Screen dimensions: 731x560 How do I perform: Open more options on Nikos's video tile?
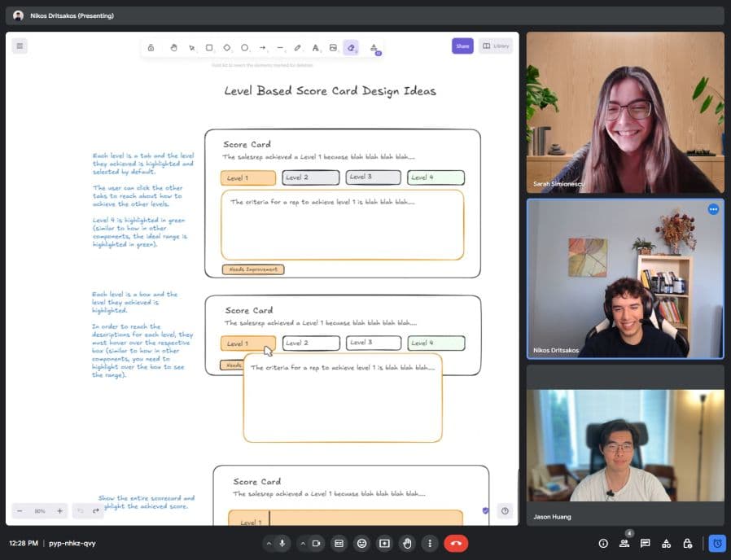(x=713, y=209)
